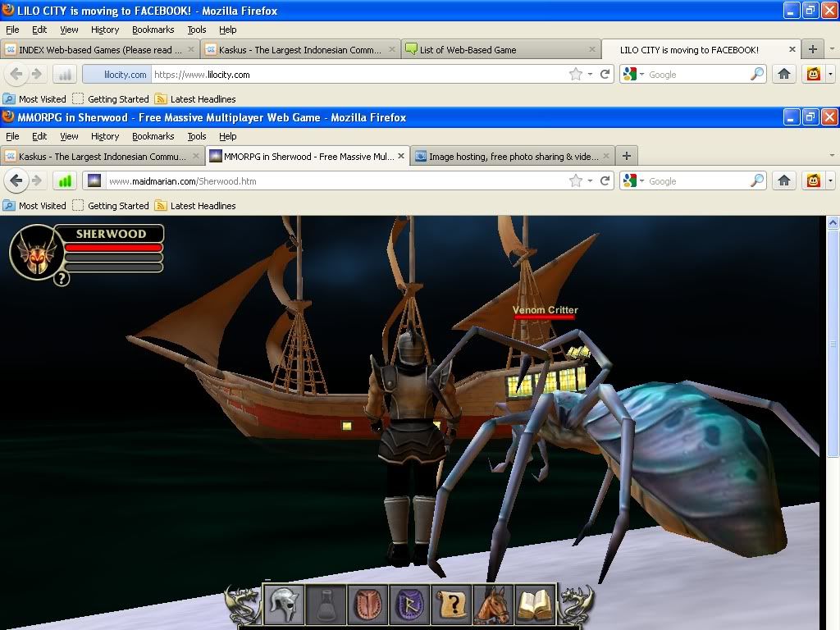The image size is (840, 630).
Task: Expand add-on toolbar arrow in LILO CITY window
Action: pos(830,75)
